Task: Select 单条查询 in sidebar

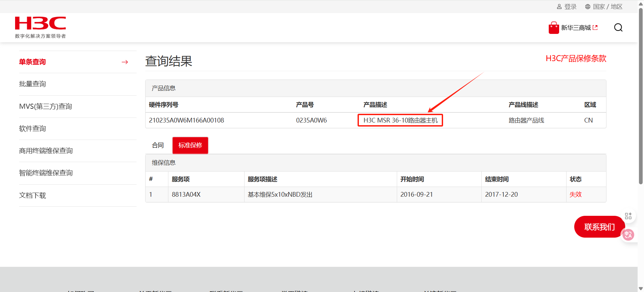Action: pos(33,62)
